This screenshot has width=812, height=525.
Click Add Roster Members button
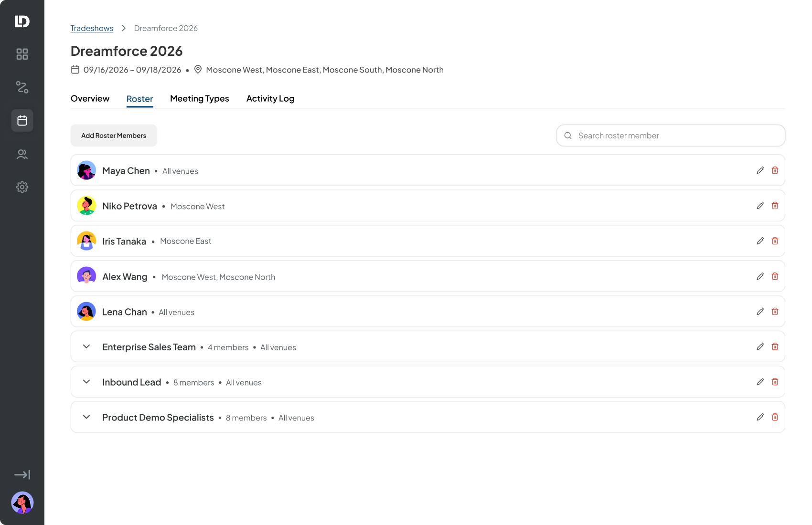114,136
